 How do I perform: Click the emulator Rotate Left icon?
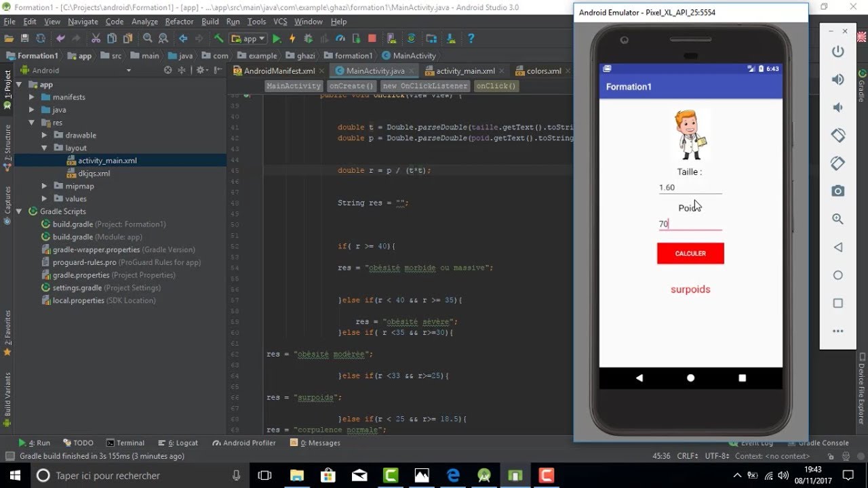[838, 135]
